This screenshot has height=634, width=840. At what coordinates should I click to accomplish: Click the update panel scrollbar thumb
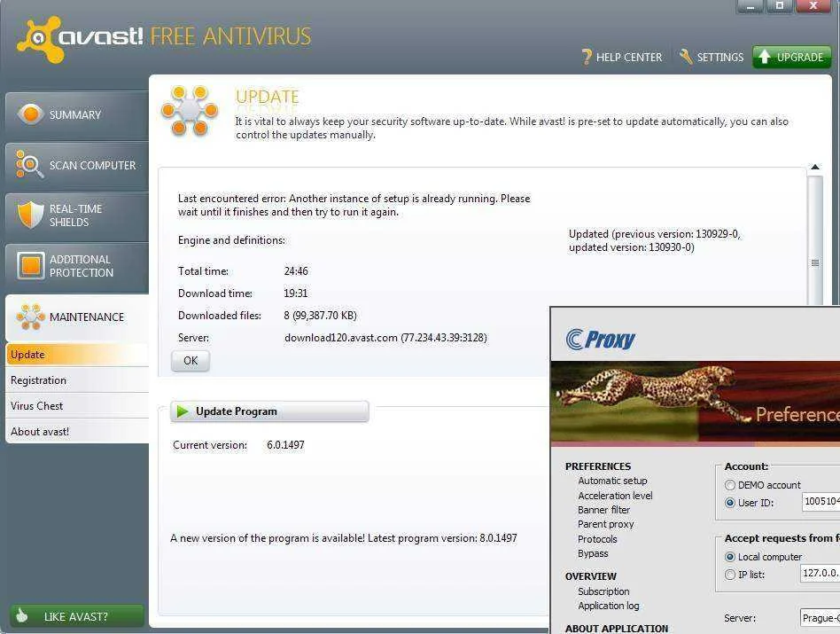(x=815, y=241)
